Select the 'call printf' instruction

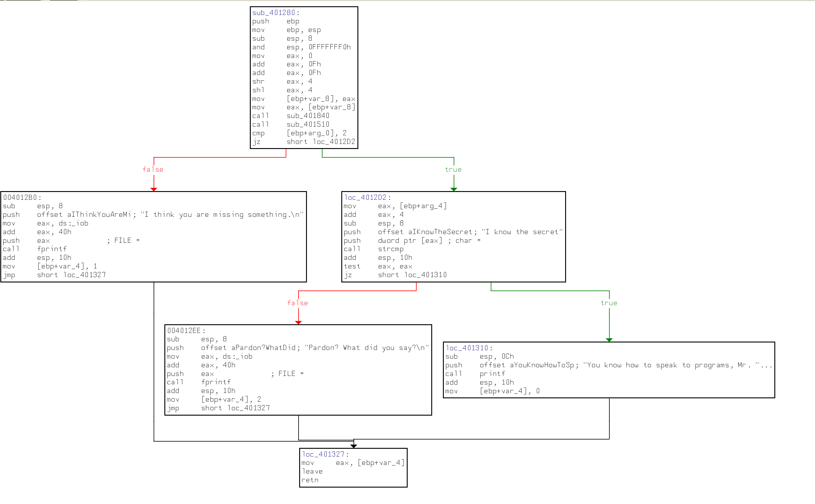475,374
